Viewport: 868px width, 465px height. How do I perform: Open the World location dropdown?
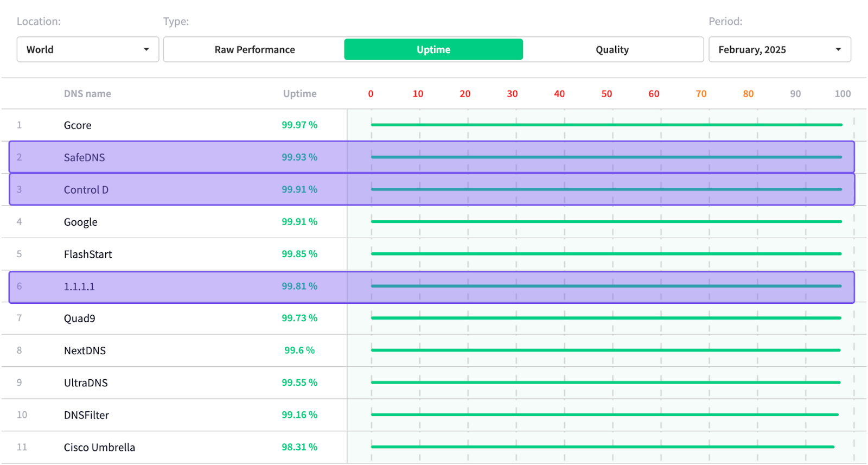pos(88,49)
